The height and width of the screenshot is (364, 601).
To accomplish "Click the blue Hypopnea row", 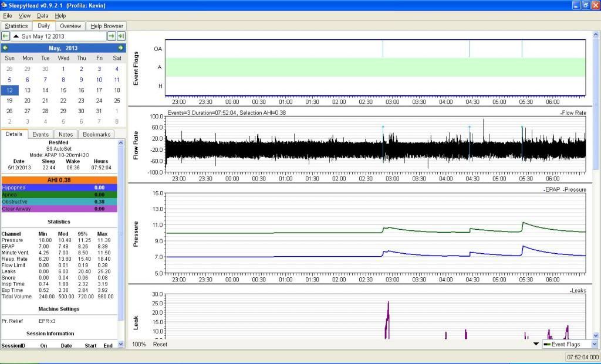I will pyautogui.click(x=59, y=188).
